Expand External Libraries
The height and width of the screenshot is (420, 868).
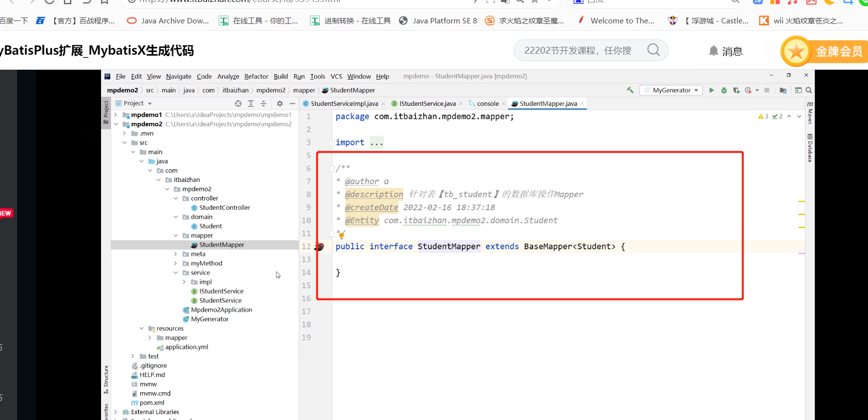pyautogui.click(x=116, y=412)
